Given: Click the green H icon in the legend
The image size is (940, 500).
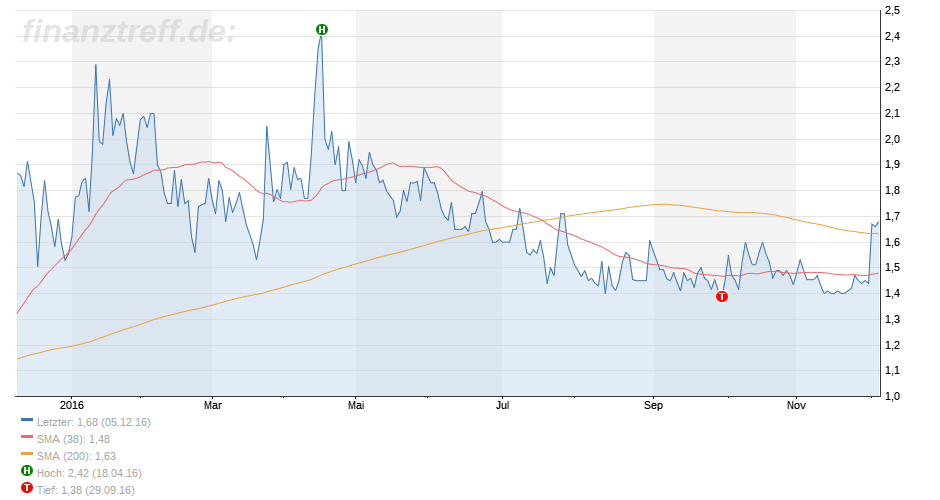Looking at the screenshot, I should point(26,473).
